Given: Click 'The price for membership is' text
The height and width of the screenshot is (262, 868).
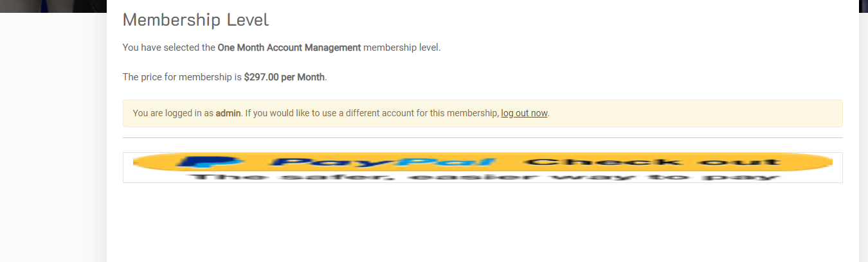Looking at the screenshot, I should 182,77.
